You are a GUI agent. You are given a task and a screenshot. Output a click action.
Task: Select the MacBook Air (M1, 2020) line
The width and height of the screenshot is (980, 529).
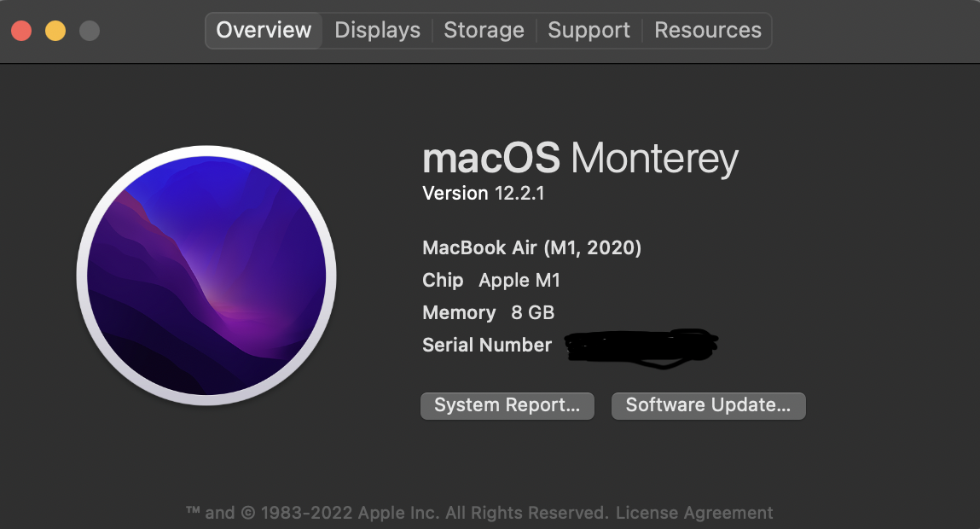tap(531, 248)
